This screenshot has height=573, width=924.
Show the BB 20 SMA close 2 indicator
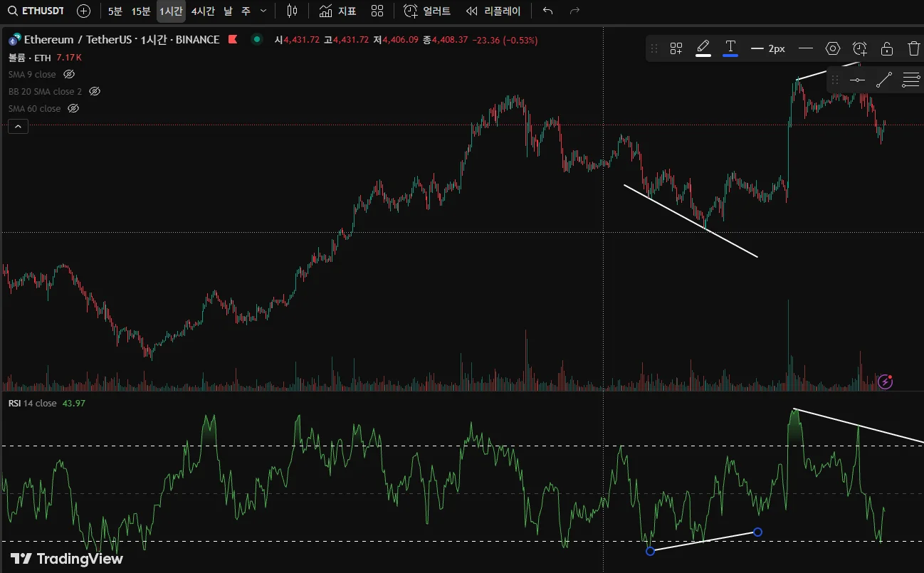[95, 91]
